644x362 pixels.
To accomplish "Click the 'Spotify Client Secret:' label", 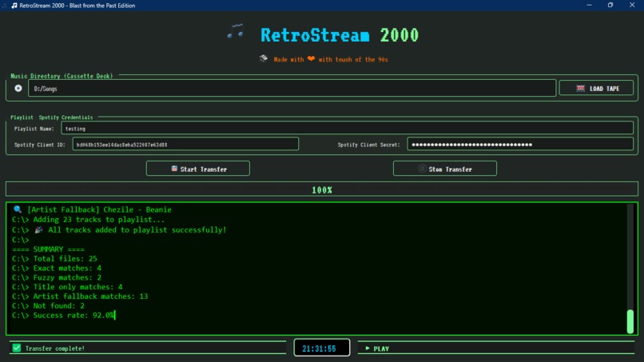I will [368, 145].
